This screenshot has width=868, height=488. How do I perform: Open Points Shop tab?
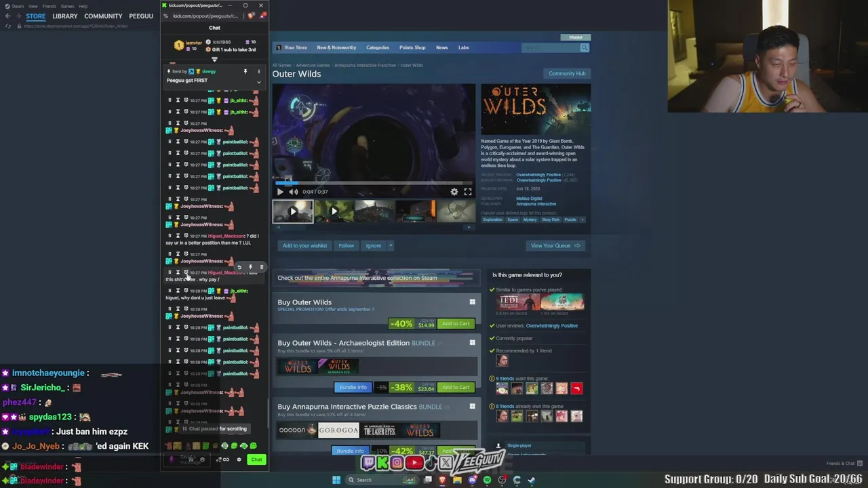pos(412,47)
